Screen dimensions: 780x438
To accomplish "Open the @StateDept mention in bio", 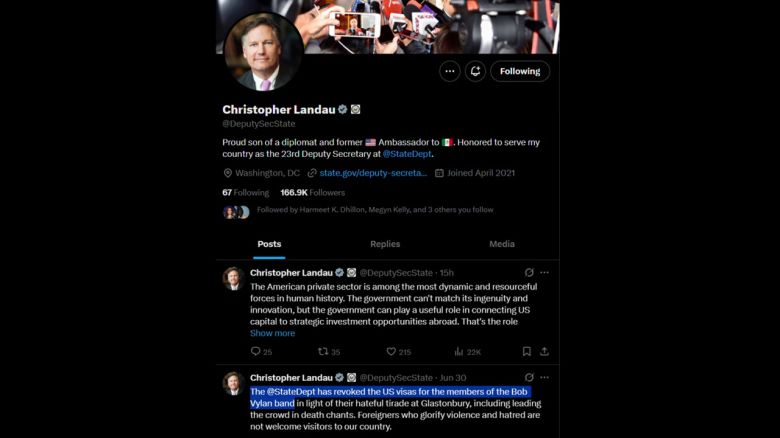I will pyautogui.click(x=407, y=154).
